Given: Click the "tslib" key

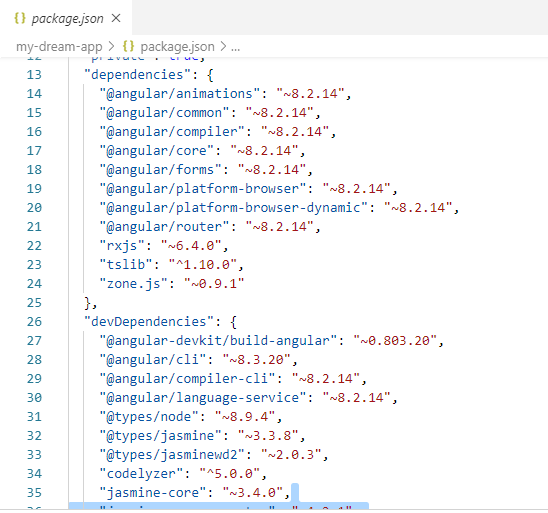Looking at the screenshot, I should tap(126, 265).
